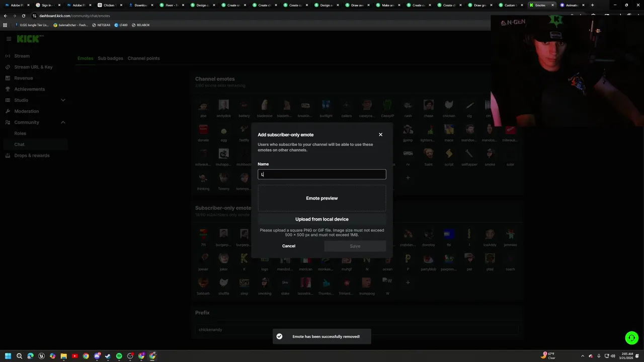Switch to the Sub badges tab
Screen dimensions: 644x362
[110, 58]
